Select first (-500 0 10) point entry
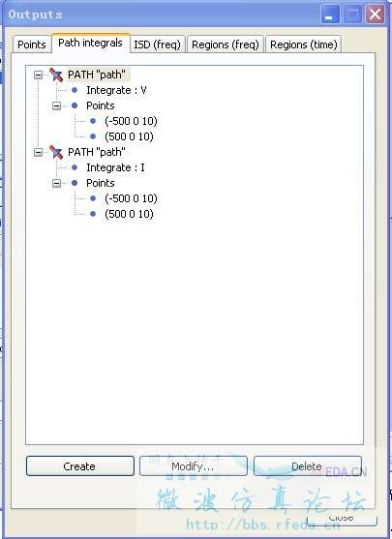 (x=131, y=121)
